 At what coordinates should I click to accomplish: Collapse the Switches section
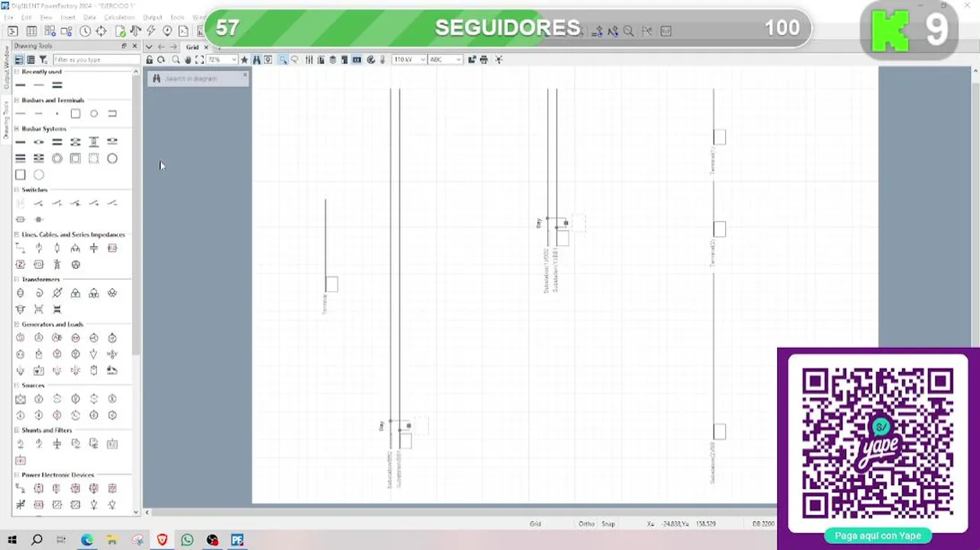tap(17, 189)
